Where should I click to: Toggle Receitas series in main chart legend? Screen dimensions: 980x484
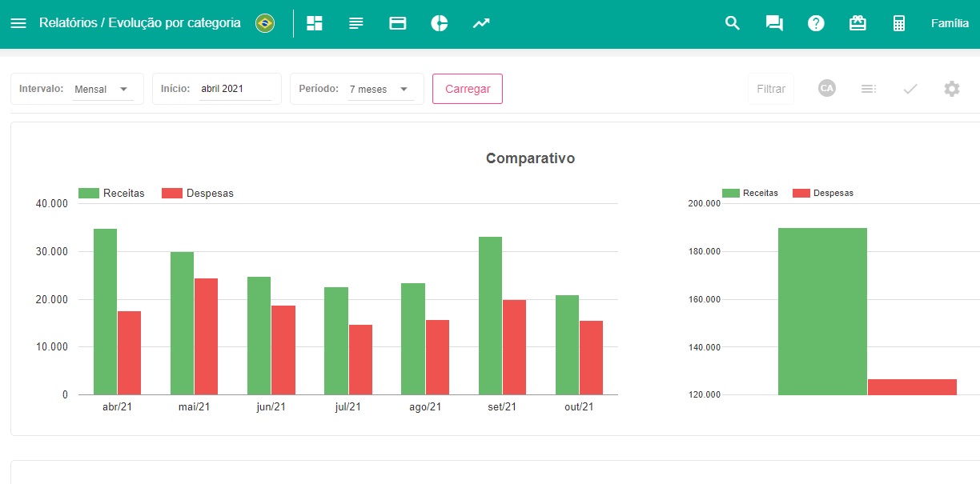[111, 193]
